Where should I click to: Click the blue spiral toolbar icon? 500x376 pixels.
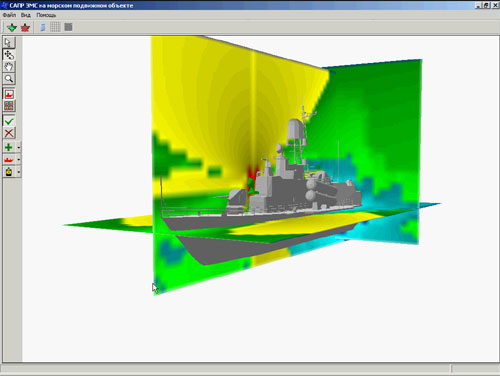[42, 27]
